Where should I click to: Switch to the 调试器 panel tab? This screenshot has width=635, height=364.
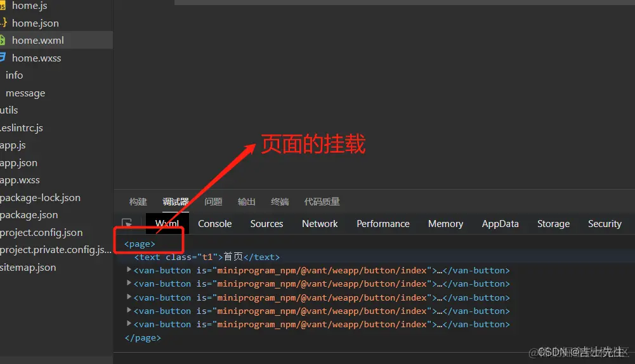tap(175, 202)
